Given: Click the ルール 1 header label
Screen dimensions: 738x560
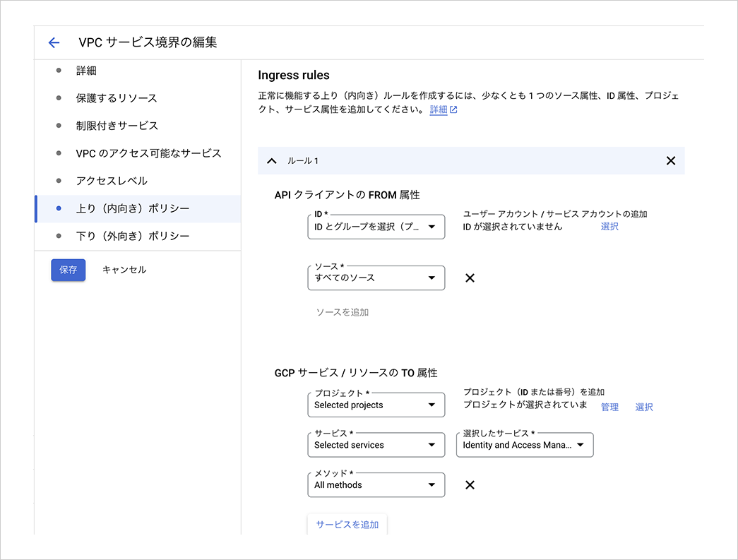Looking at the screenshot, I should coord(303,161).
